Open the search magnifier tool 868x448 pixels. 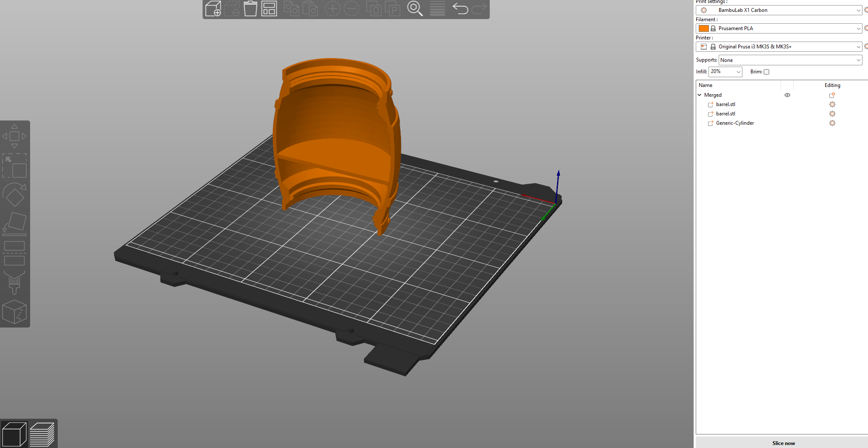[x=415, y=8]
